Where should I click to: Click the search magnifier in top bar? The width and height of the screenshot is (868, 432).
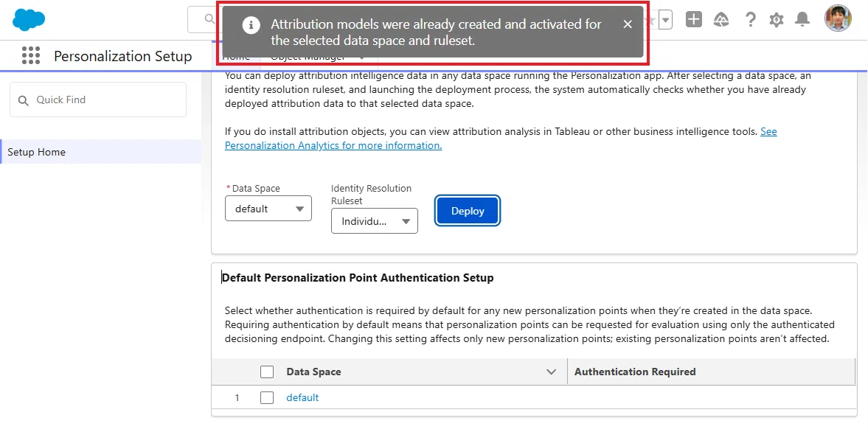[x=209, y=19]
